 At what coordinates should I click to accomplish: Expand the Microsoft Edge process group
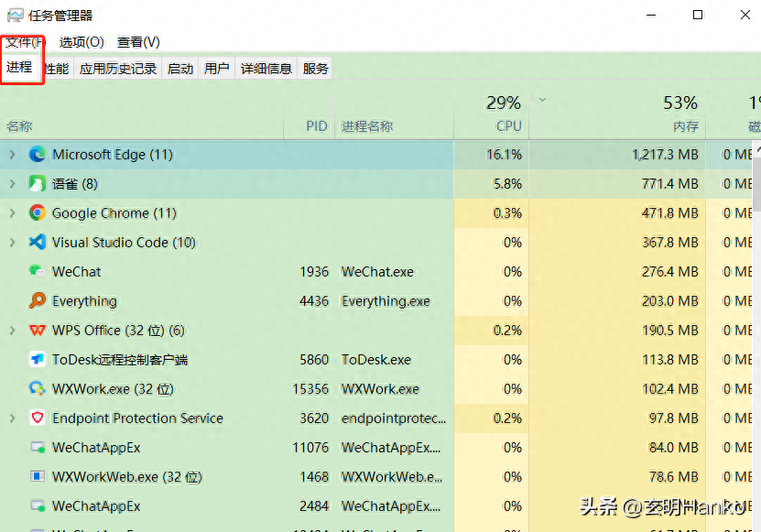coord(13,155)
